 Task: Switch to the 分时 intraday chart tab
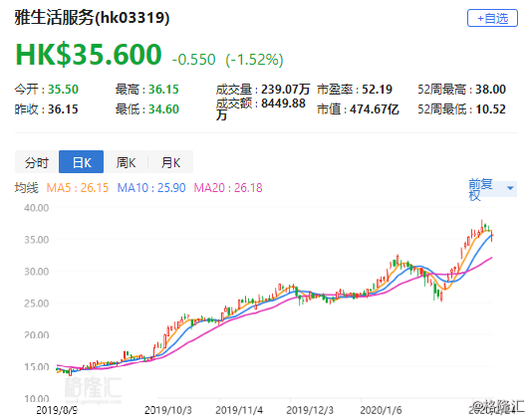coord(37,162)
